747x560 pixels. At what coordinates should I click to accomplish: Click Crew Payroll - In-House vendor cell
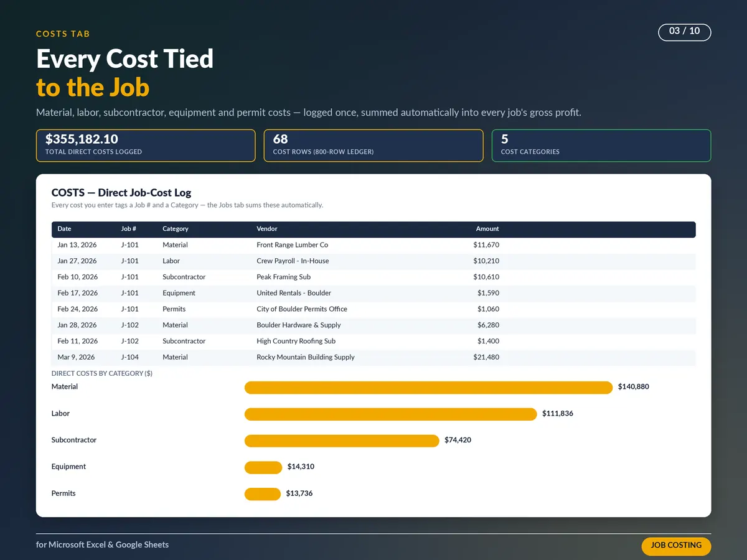pos(293,261)
